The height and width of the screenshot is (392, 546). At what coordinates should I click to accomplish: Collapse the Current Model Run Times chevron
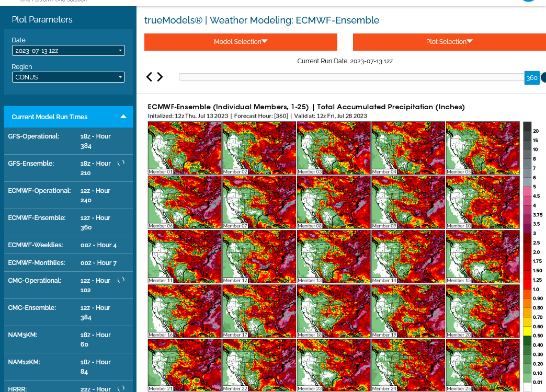click(123, 117)
